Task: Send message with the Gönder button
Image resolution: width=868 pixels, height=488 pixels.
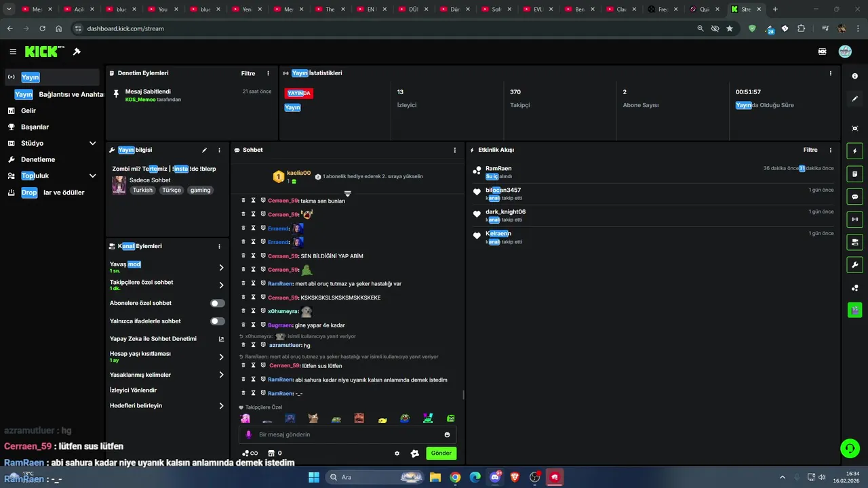Action: pos(441,453)
